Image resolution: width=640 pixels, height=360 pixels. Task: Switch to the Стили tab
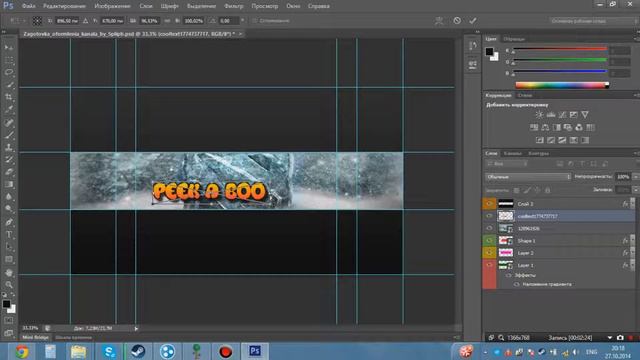tap(525, 95)
